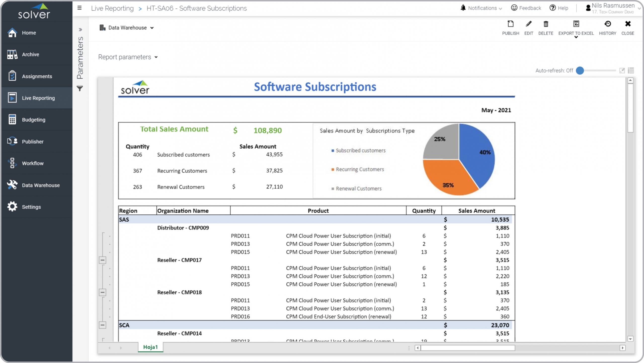Click the Export to Excel icon
The width and height of the screenshot is (644, 363).
click(576, 24)
